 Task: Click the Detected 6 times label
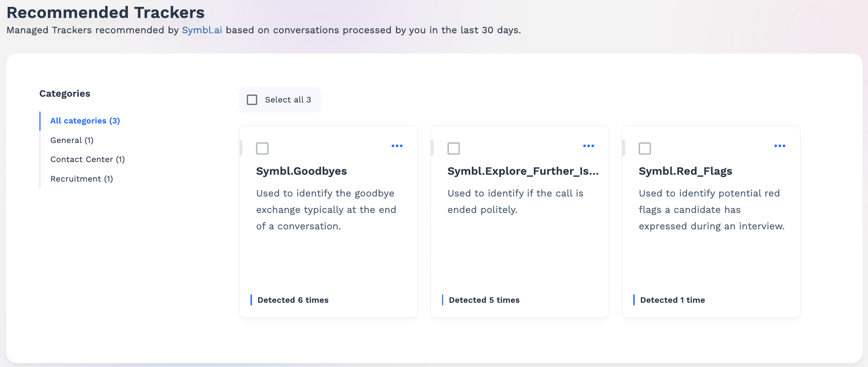point(293,300)
